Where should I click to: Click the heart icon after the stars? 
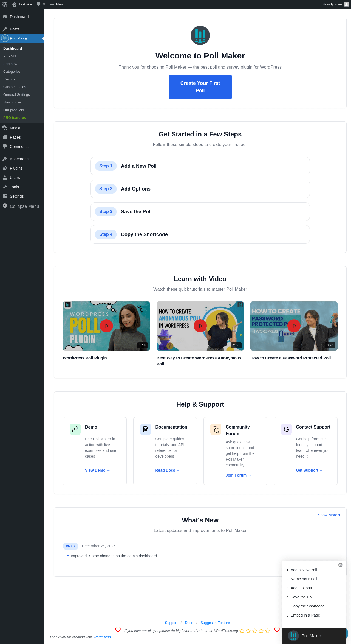(x=277, y=630)
